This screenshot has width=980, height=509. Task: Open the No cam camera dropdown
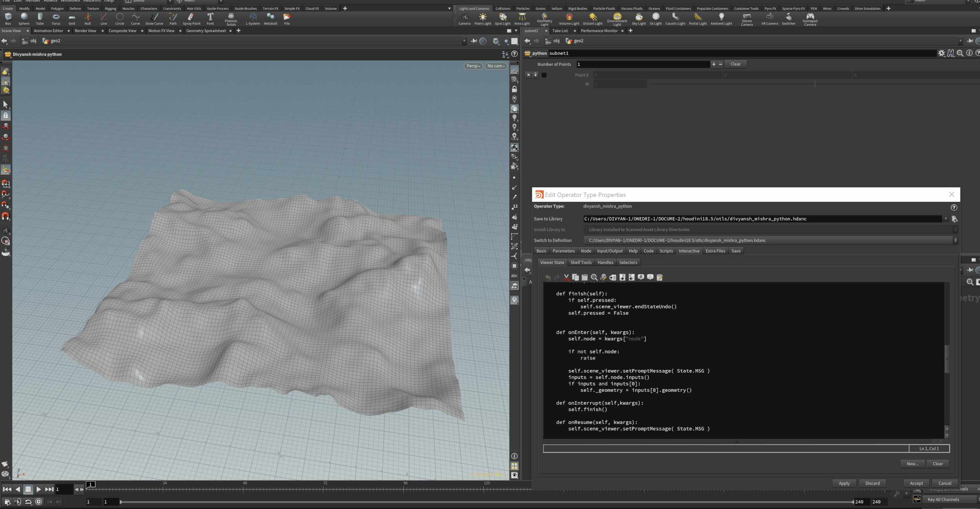[x=496, y=66]
